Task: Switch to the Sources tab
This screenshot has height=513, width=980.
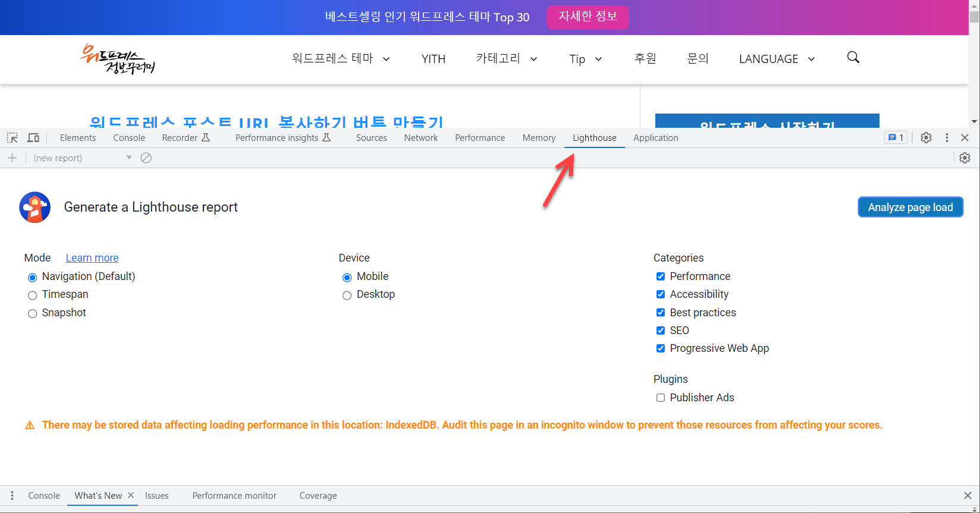Action: (x=372, y=138)
